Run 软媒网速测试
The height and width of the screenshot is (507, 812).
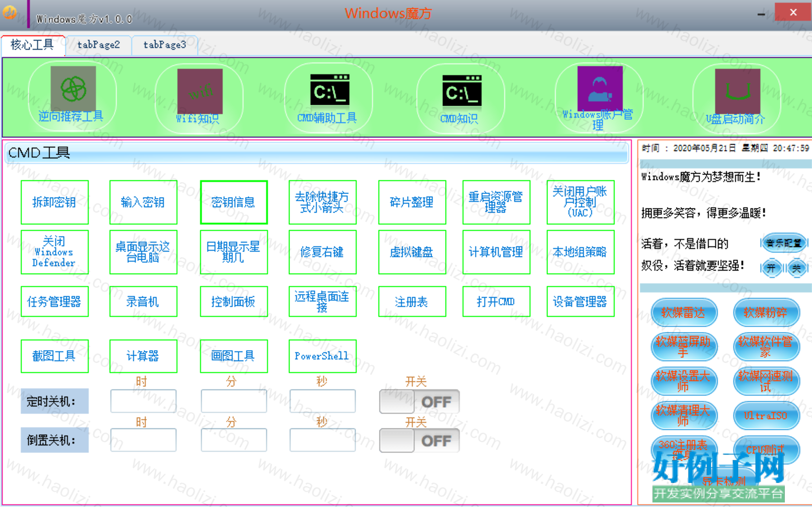pos(766,381)
